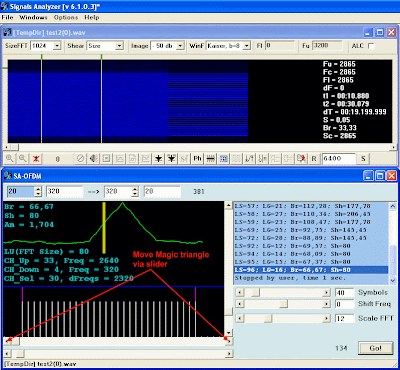
Task: Click the zoom-out magnifier icon with minus
Action: point(23,159)
